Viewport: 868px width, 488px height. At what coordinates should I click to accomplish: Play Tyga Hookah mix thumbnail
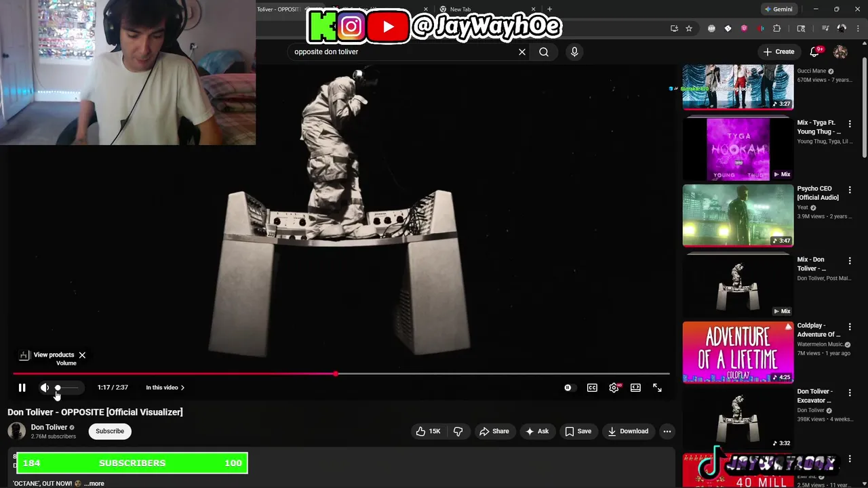(738, 149)
